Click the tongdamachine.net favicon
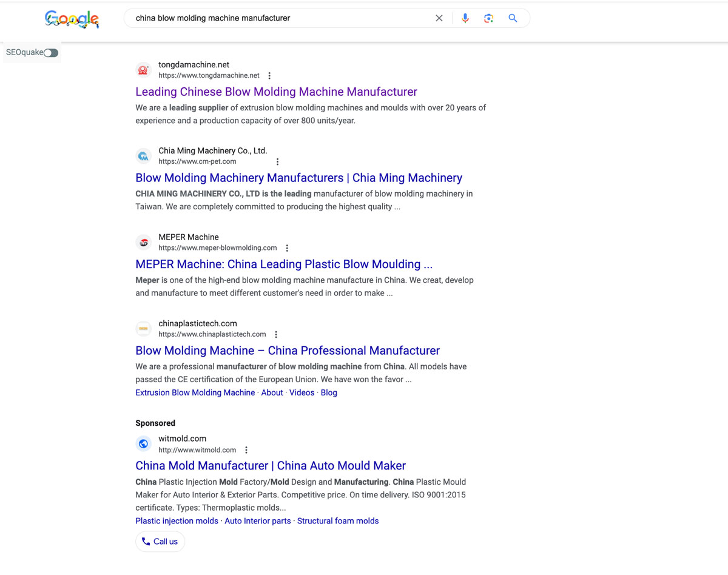 tap(143, 70)
